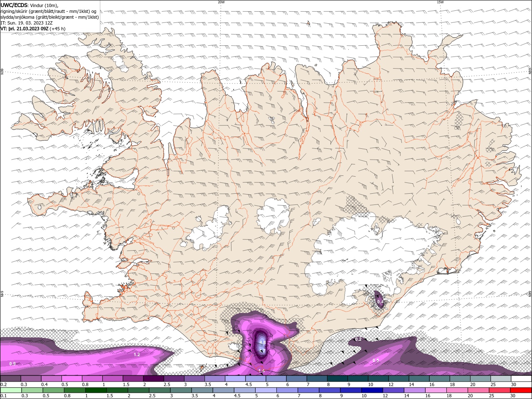Click the '0.2' value on the southeast precipitation band
The height and width of the screenshot is (399, 532).
[x=358, y=339]
